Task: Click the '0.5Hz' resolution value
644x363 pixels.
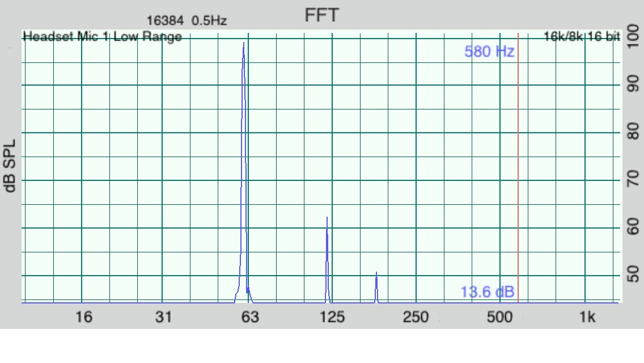Action: point(209,20)
